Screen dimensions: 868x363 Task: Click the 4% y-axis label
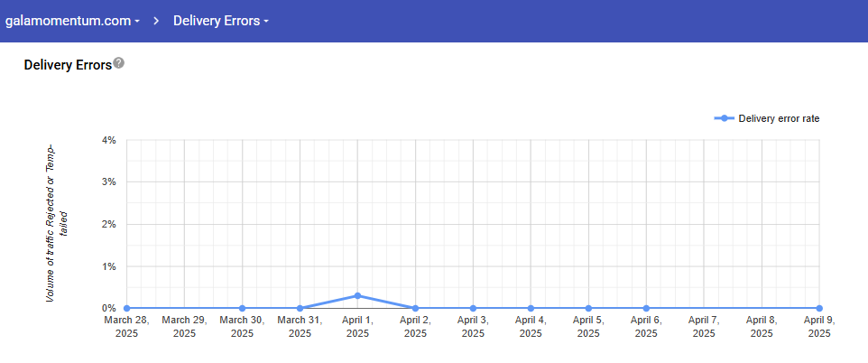[x=109, y=140]
